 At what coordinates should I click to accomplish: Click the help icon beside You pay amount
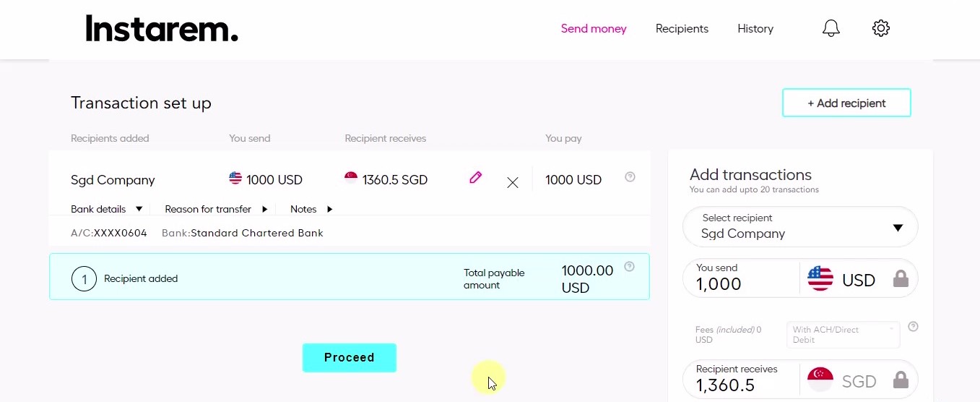pyautogui.click(x=630, y=177)
